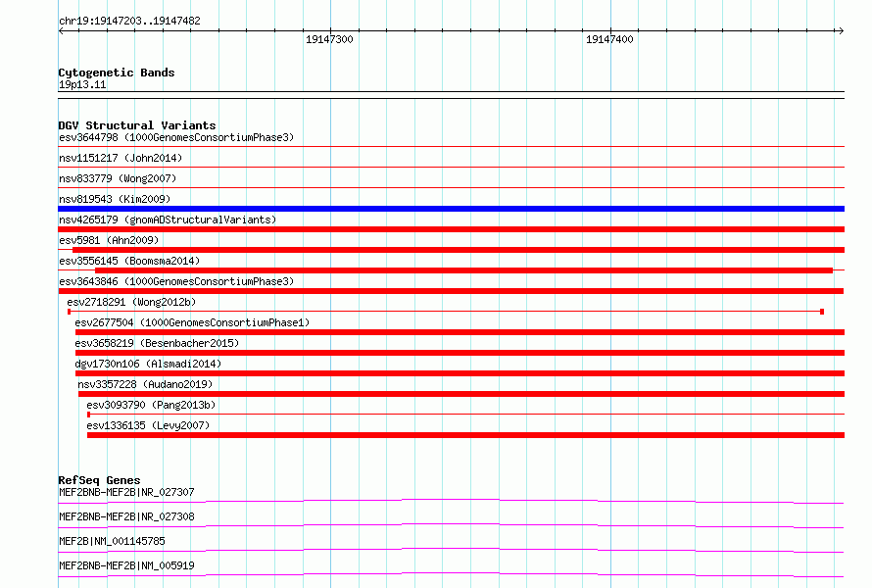
Task: Open variant esv3644798 (1000GenomesConsortiumPhase3)
Action: point(176,137)
